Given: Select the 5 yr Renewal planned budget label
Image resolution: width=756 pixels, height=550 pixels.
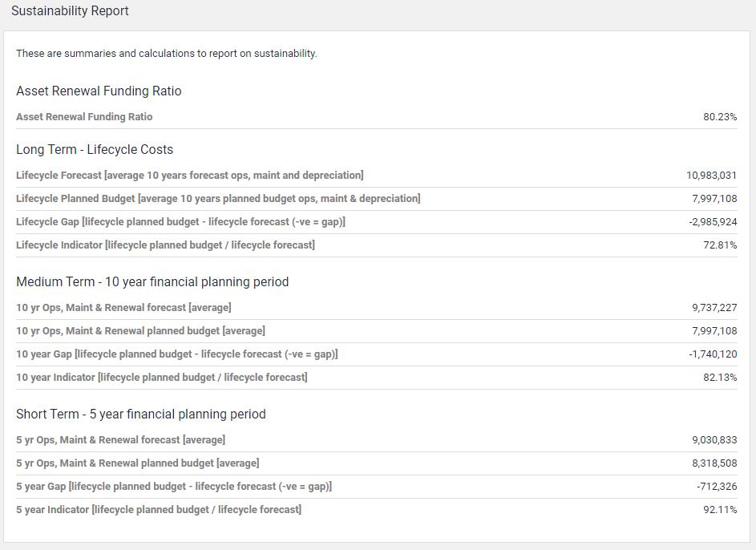Looking at the screenshot, I should [137, 463].
